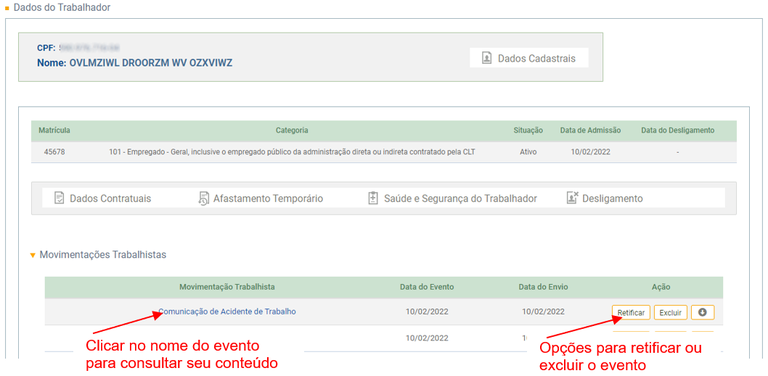Click the Situação column header
Image resolution: width=768 pixels, height=376 pixels.
[x=528, y=130]
